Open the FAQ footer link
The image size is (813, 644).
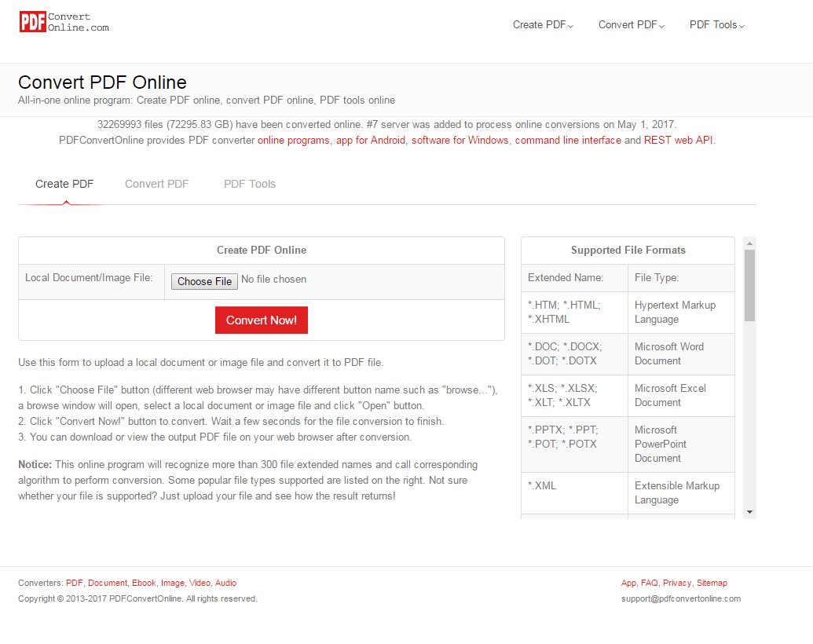[x=649, y=584]
